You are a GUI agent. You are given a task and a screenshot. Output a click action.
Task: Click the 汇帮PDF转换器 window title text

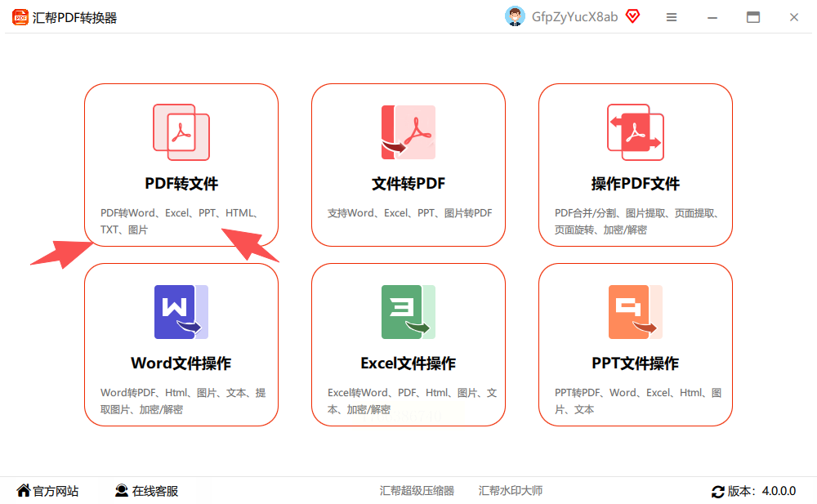coord(74,18)
